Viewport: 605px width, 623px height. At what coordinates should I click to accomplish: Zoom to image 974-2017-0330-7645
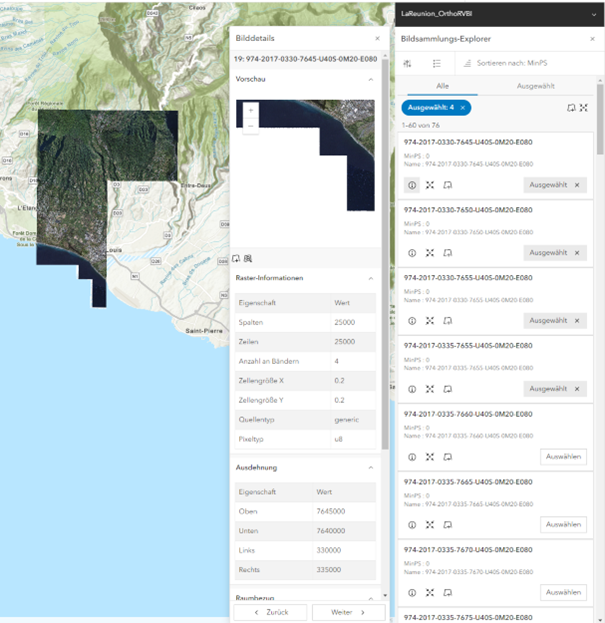pyautogui.click(x=430, y=185)
